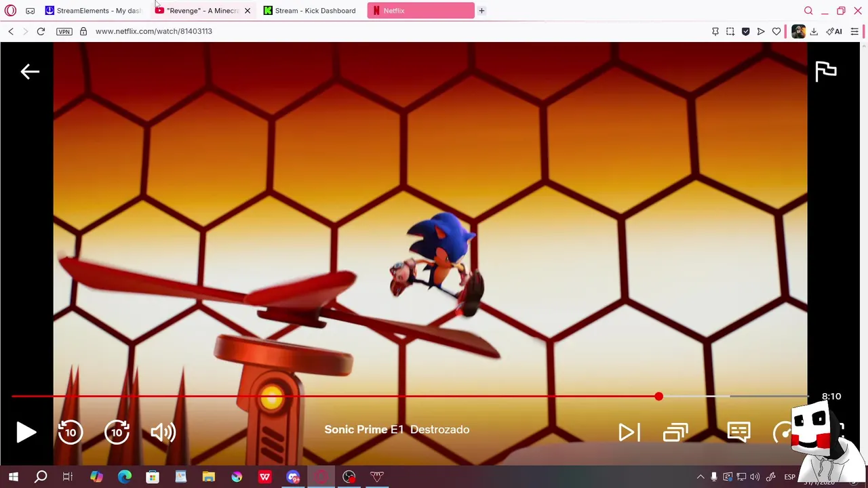Open WPS Office from the taskbar
This screenshot has height=488, width=868.
264,477
